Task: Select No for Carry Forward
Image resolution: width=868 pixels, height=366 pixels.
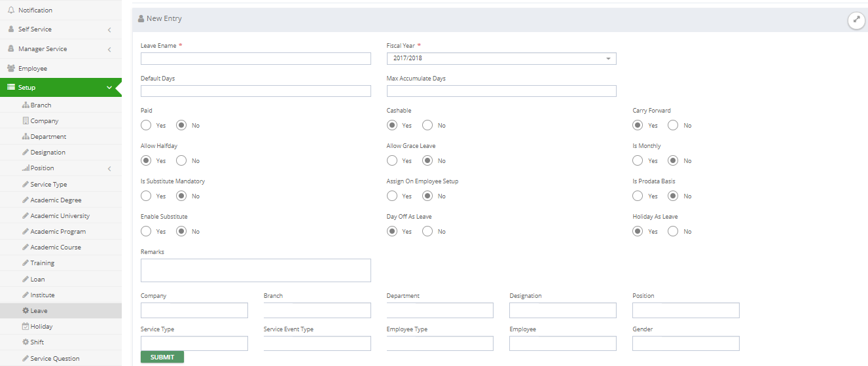Action: click(x=673, y=125)
